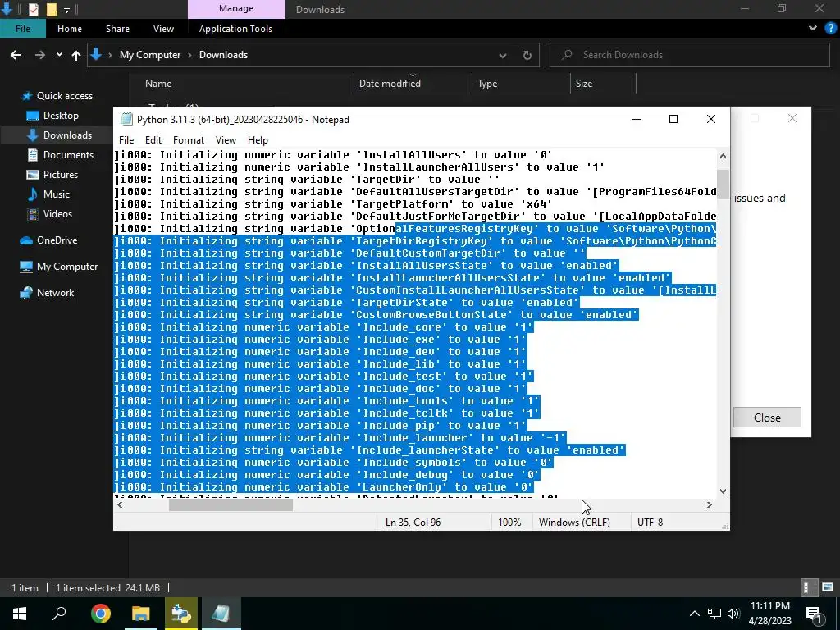Go back using Explorer back arrow
840x630 pixels.
point(16,55)
